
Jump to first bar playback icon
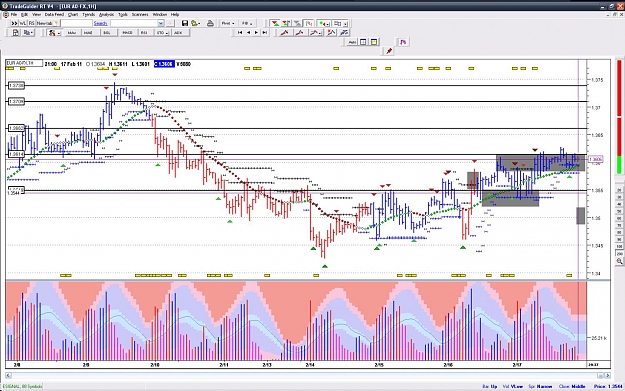[240, 33]
